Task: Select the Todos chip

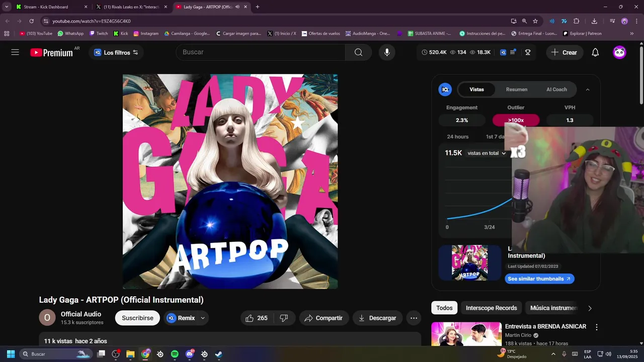Action: [444, 308]
